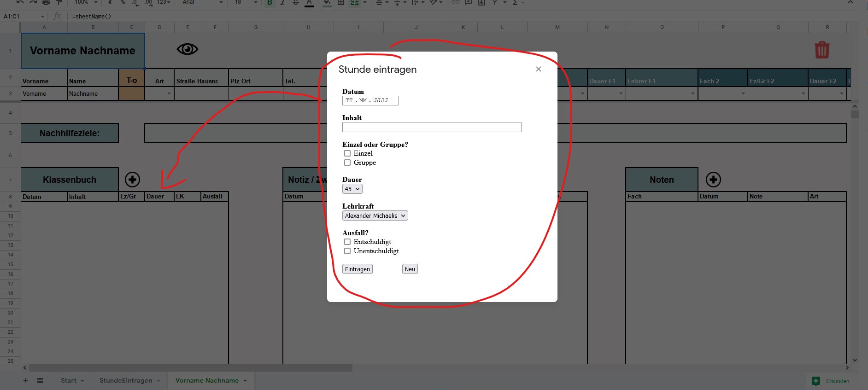The width and height of the screenshot is (868, 390).
Task: Decrease decimal places in toolbar
Action: (x=135, y=2)
